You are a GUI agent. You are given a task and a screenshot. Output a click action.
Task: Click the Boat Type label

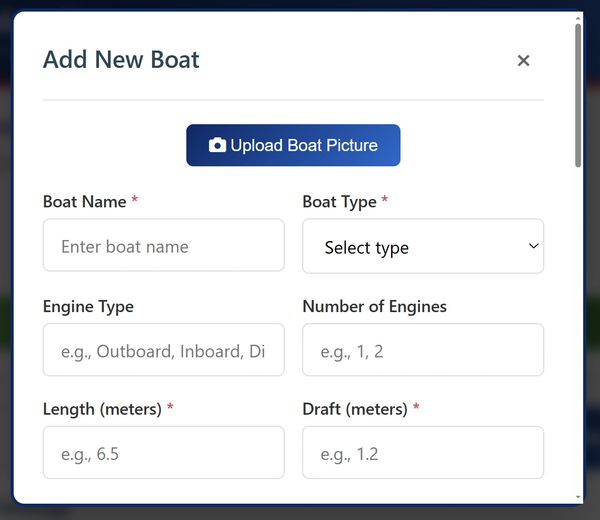[339, 202]
